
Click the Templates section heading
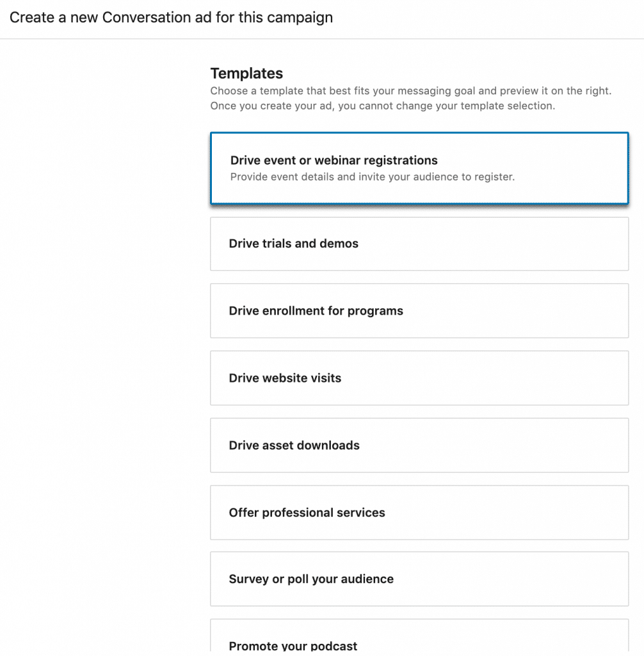[x=246, y=74]
